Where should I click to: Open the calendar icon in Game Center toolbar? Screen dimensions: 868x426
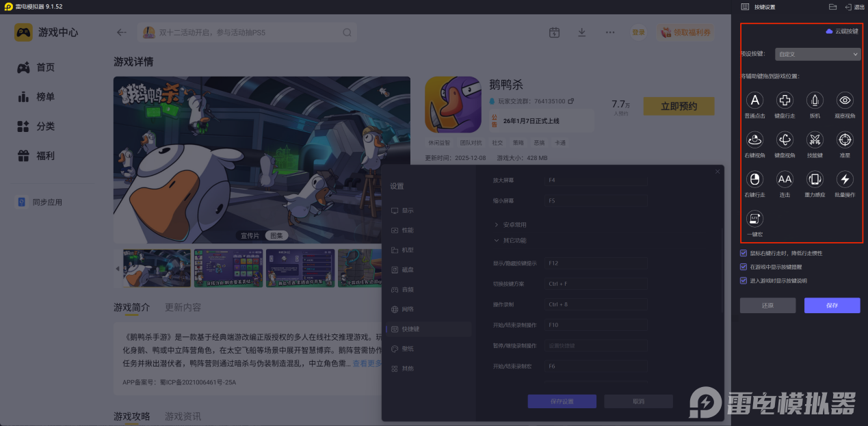click(555, 32)
